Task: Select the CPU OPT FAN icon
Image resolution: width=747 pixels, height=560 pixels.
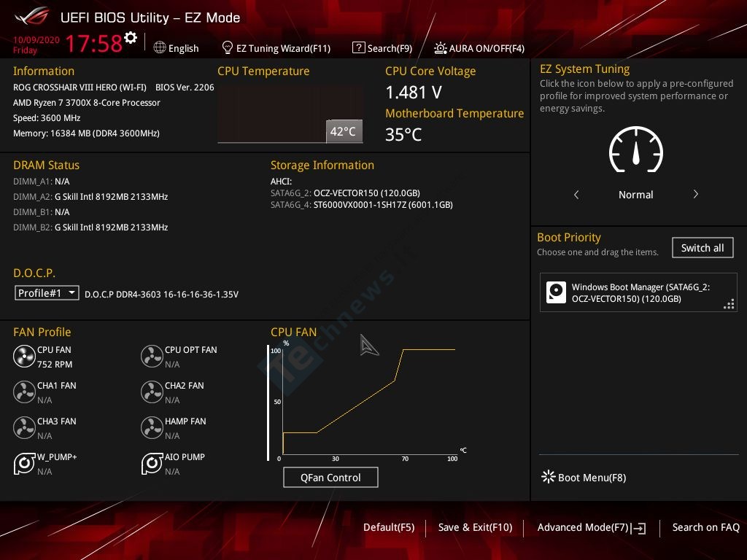Action: tap(152, 356)
